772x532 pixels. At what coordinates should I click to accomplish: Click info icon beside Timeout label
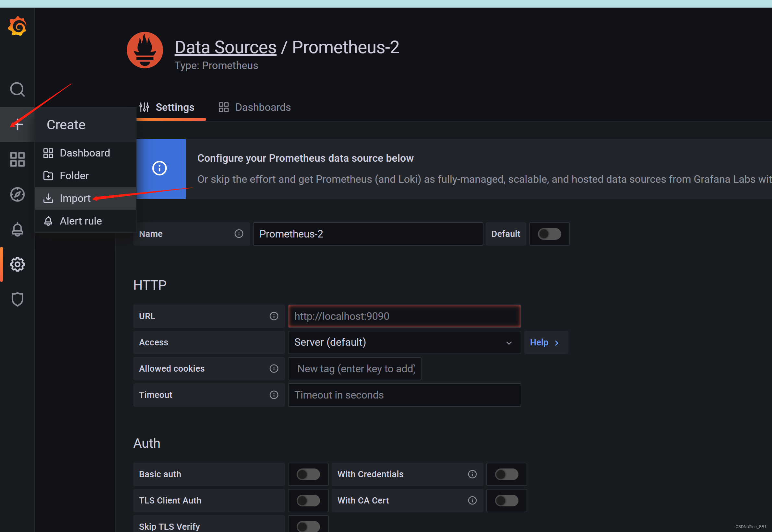[x=274, y=395]
